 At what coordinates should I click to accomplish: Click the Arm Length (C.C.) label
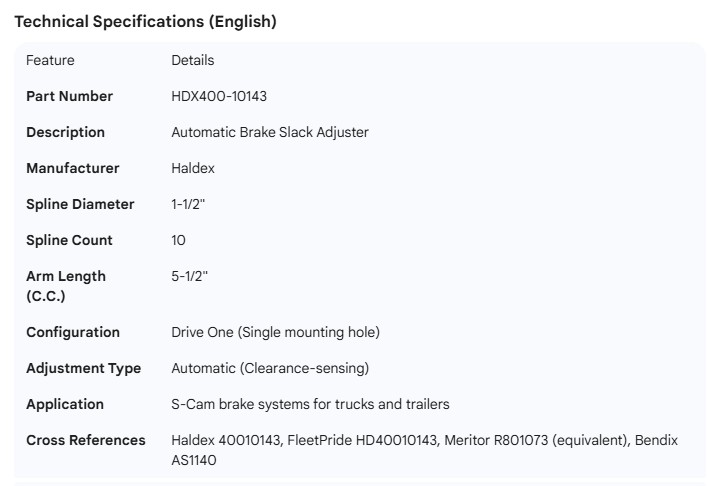(65, 285)
